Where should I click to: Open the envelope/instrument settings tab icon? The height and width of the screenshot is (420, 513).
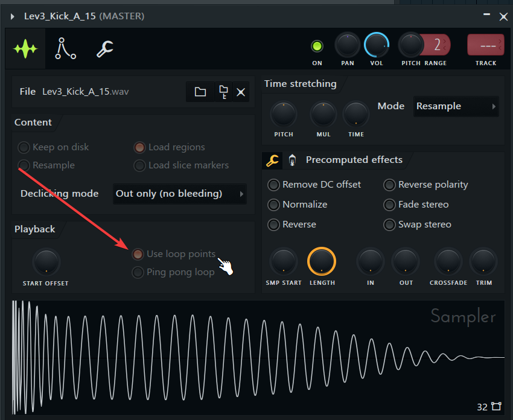(x=65, y=49)
